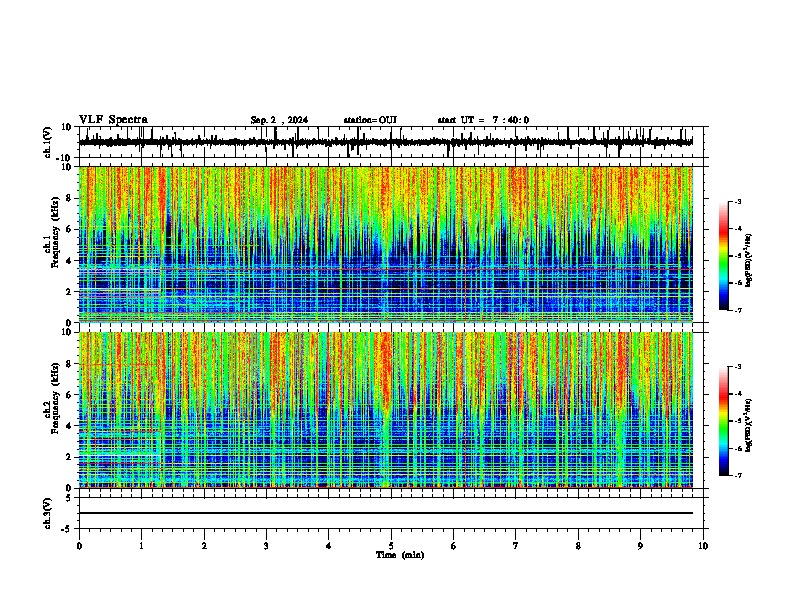Click the "start UT = 7 :40: 0" text
This screenshot has height=612, width=792.
pos(483,120)
